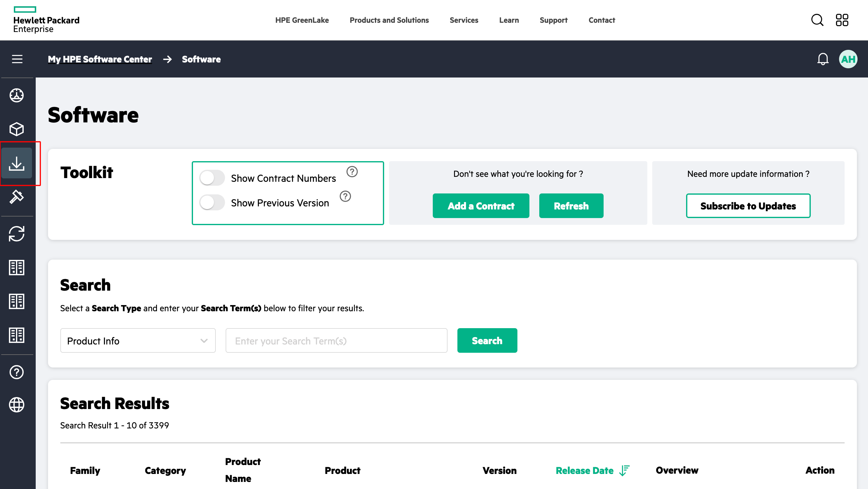The width and height of the screenshot is (868, 489).
Task: Open the Services menu
Action: [464, 20]
